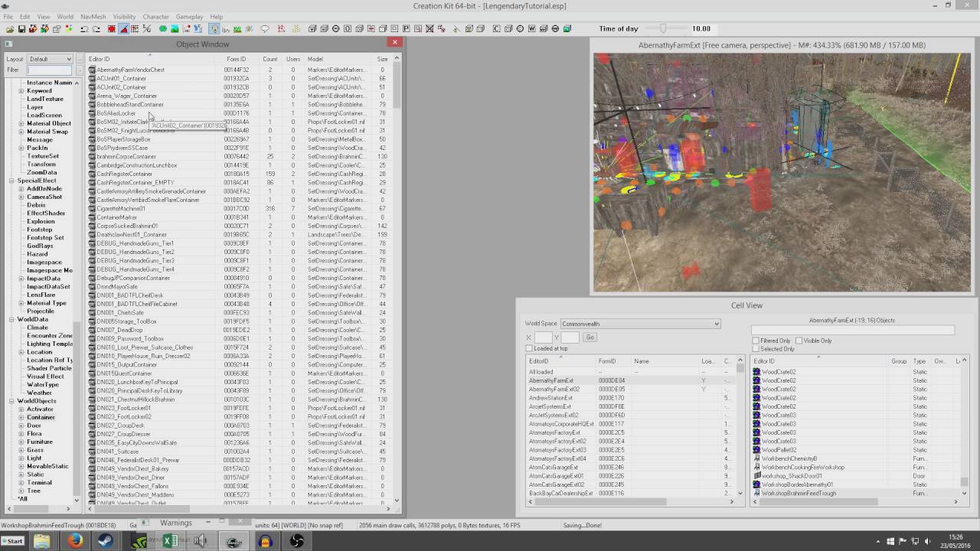Click the X coordinate field in Cell View

[x=543, y=337]
